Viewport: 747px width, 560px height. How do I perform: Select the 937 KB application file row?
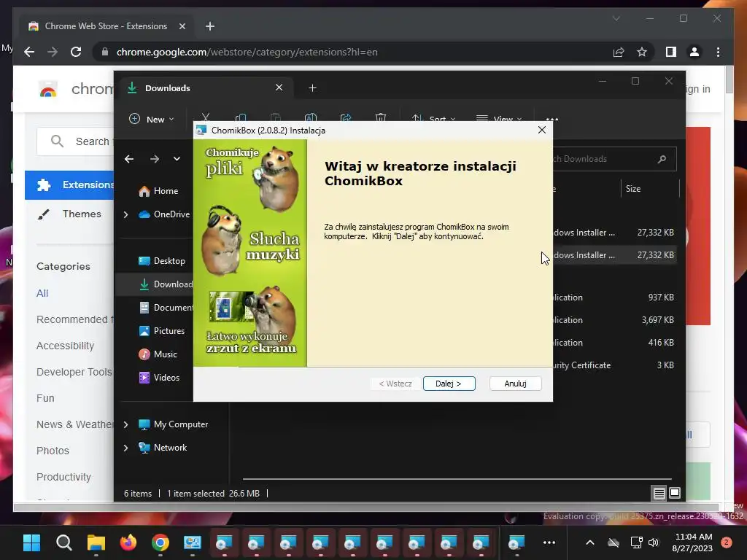614,297
